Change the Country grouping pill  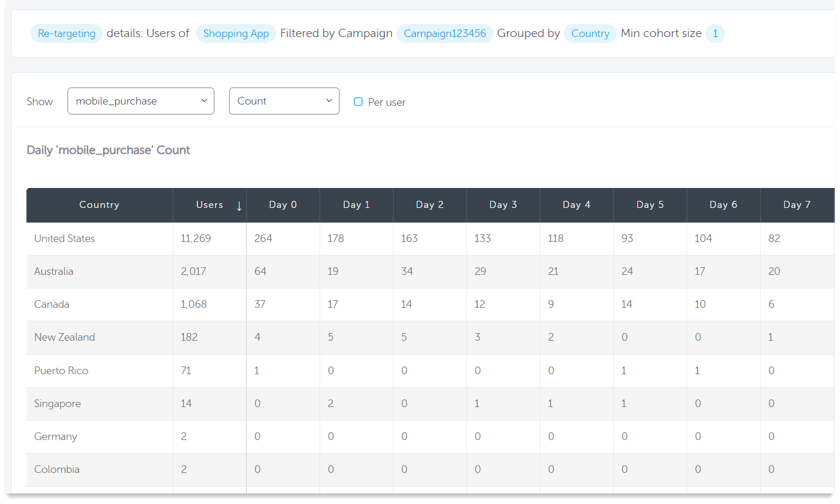(590, 33)
